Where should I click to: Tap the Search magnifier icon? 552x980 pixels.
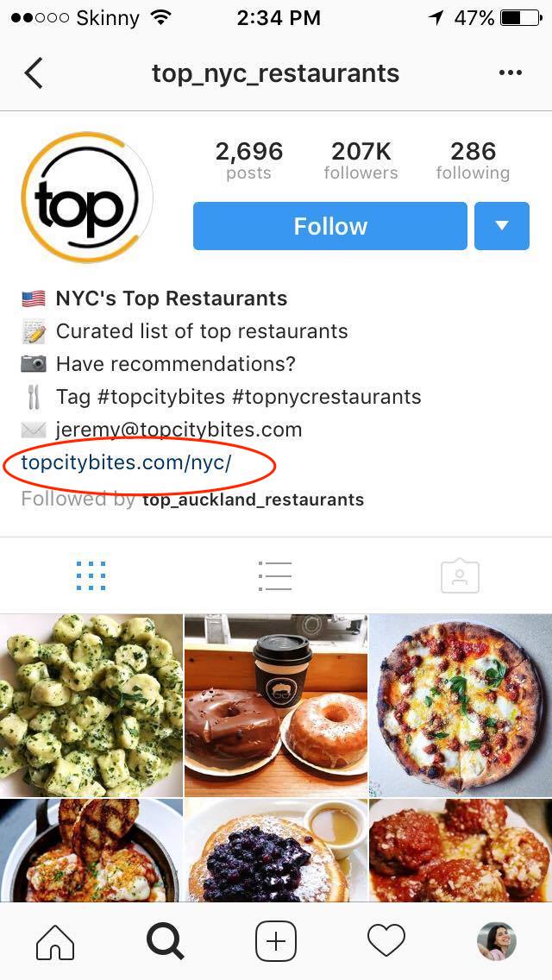tap(165, 940)
